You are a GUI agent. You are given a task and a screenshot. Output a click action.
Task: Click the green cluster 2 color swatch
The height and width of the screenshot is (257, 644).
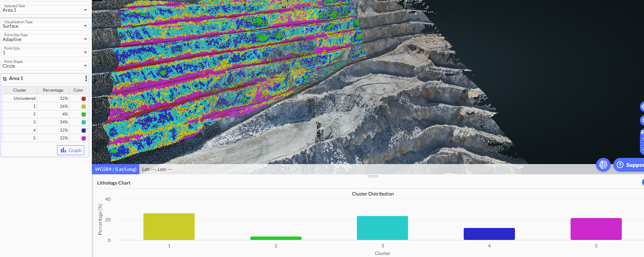coord(84,114)
